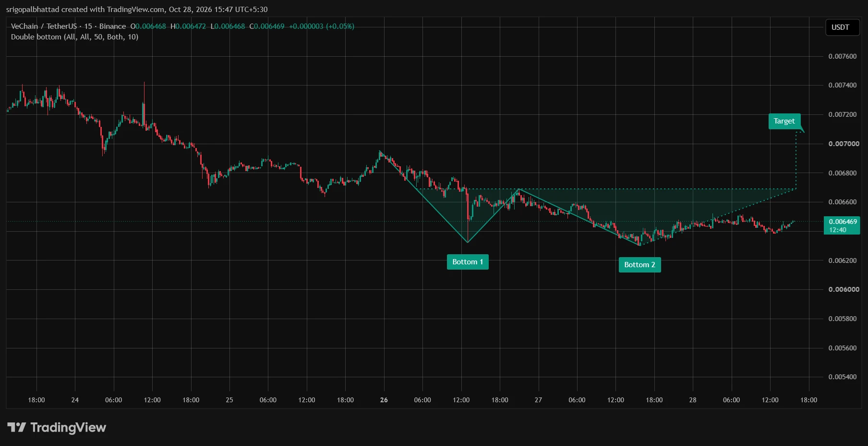Screen dimensions: 868x446
Task: Click the 0.005400 price axis label
Action: (x=843, y=377)
